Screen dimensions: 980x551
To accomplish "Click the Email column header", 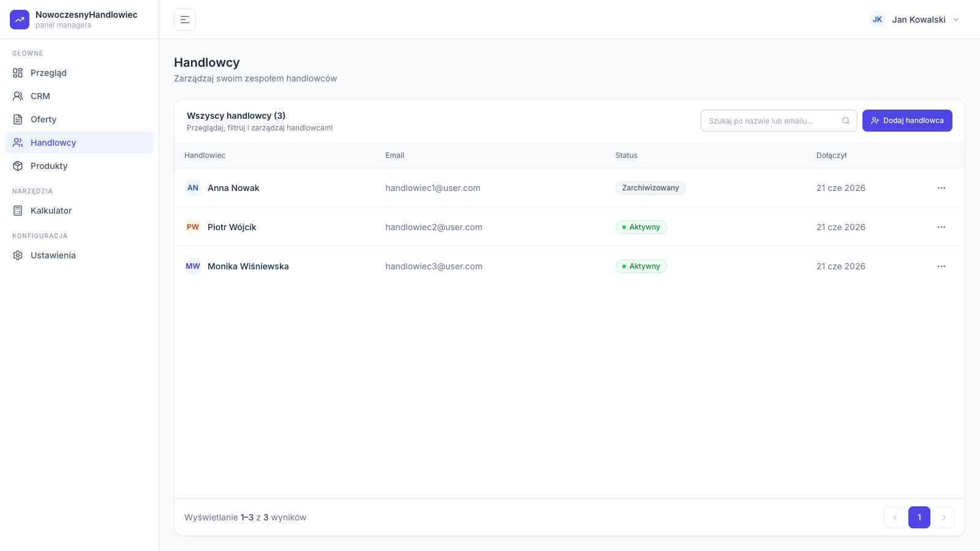I will pyautogui.click(x=394, y=156).
